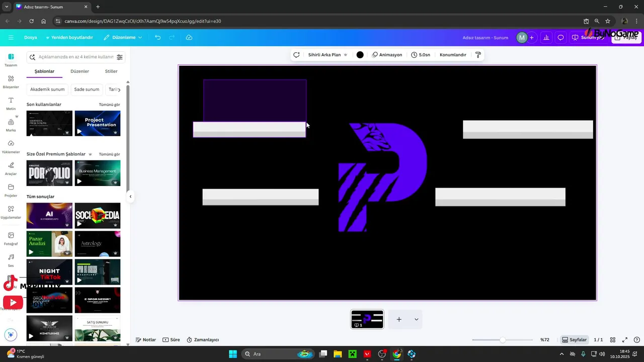The height and width of the screenshot is (362, 644).
Task: Click the Canva AI assistant sparkle button
Action: pyautogui.click(x=11, y=334)
